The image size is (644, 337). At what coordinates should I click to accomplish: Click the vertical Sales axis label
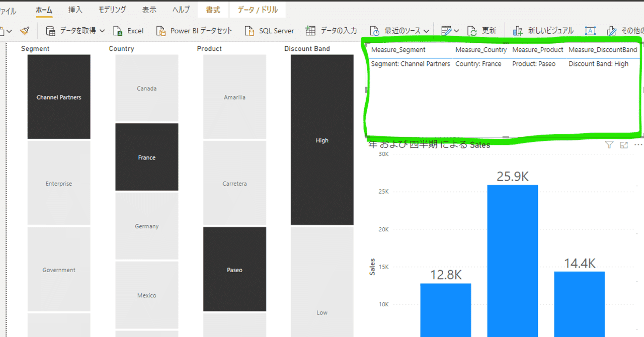coord(372,267)
